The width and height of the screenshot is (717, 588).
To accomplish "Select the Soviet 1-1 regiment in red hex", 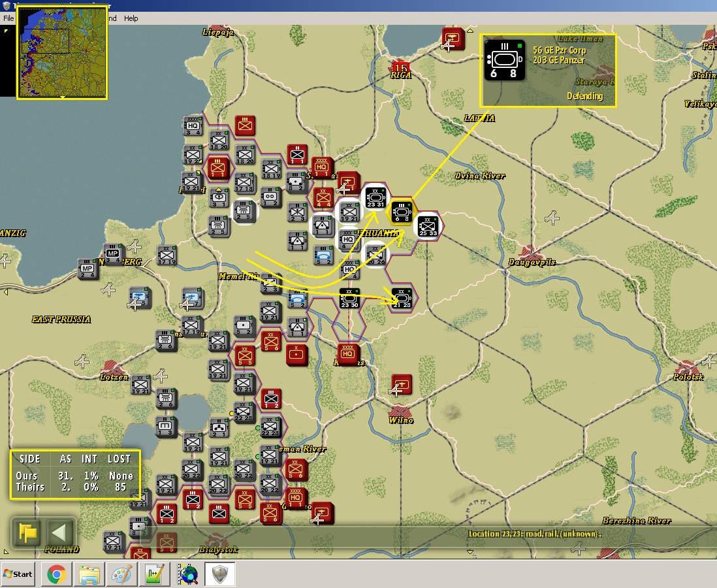I will pos(218,167).
